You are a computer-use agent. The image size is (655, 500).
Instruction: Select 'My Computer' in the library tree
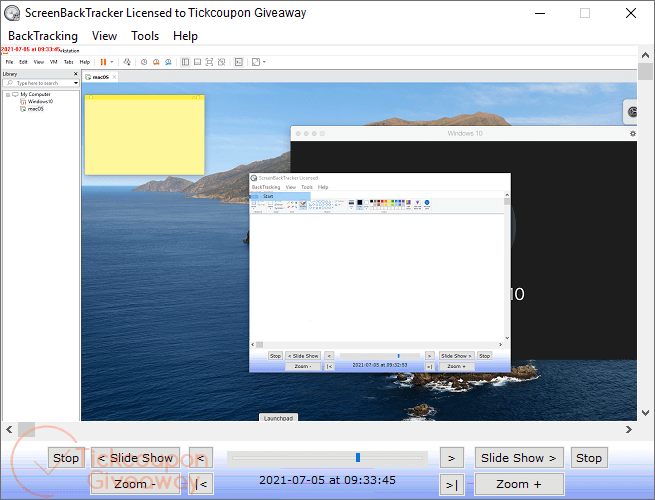click(35, 94)
